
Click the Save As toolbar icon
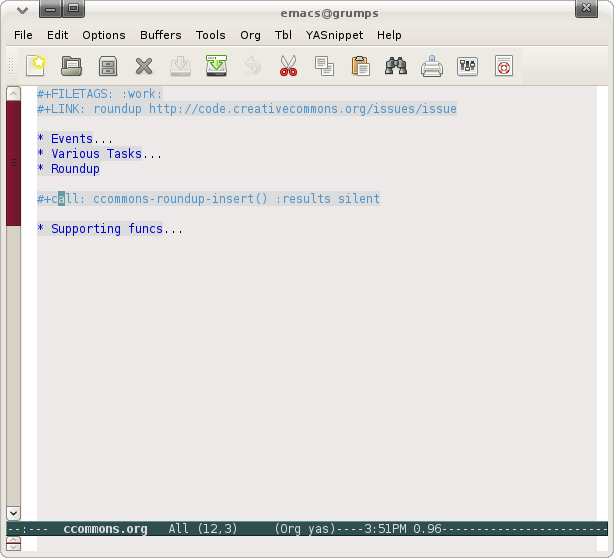(x=216, y=67)
